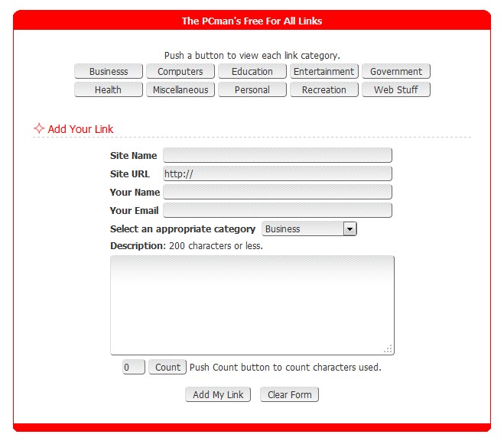This screenshot has height=444, width=504.
Task: Open the Web Stuff category
Action: 396,89
